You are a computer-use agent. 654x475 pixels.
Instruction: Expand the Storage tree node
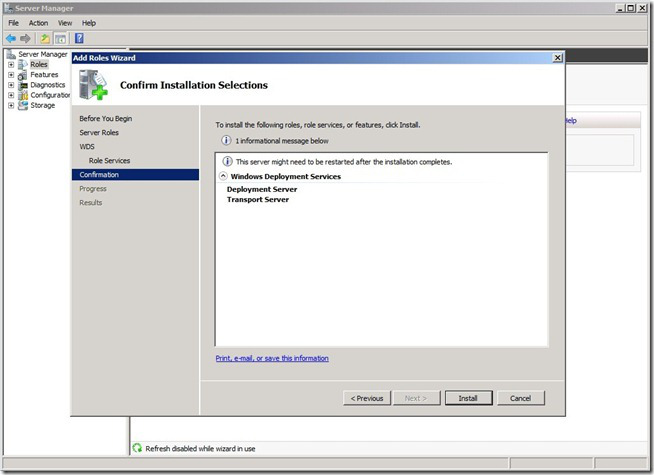11,105
